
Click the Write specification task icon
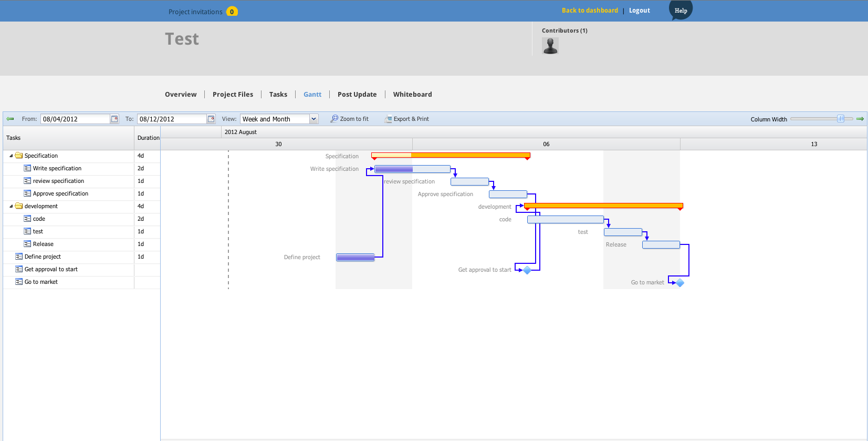coord(27,168)
